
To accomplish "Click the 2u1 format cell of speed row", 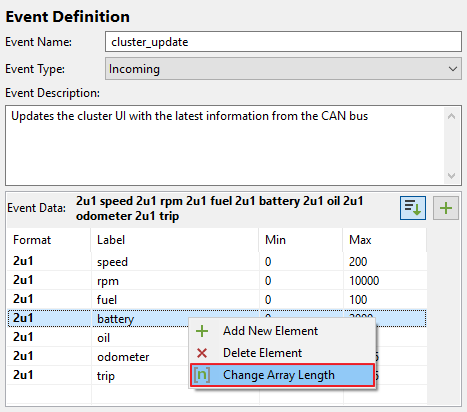I will [x=49, y=261].
